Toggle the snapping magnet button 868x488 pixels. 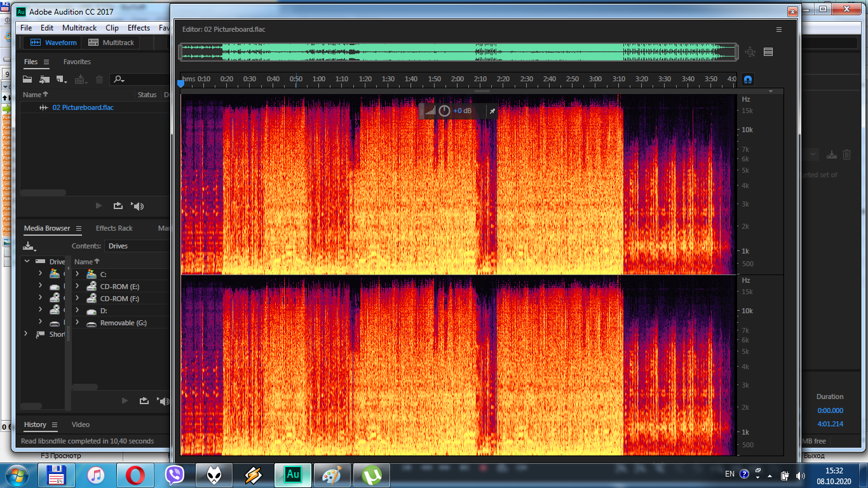click(748, 79)
